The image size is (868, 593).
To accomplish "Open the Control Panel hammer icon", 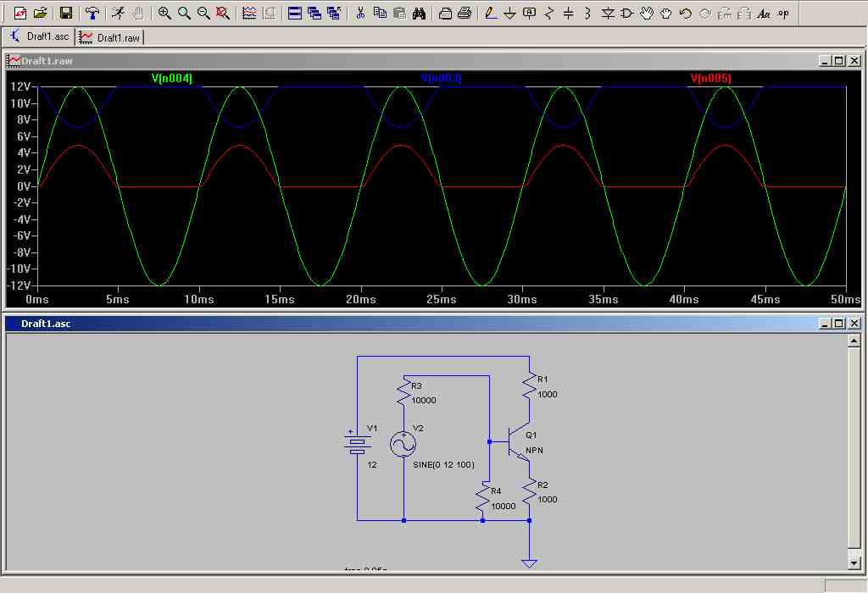I will coord(92,13).
